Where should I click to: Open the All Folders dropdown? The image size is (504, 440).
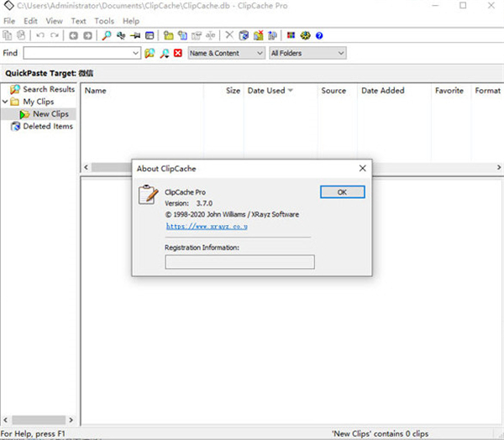(340, 53)
